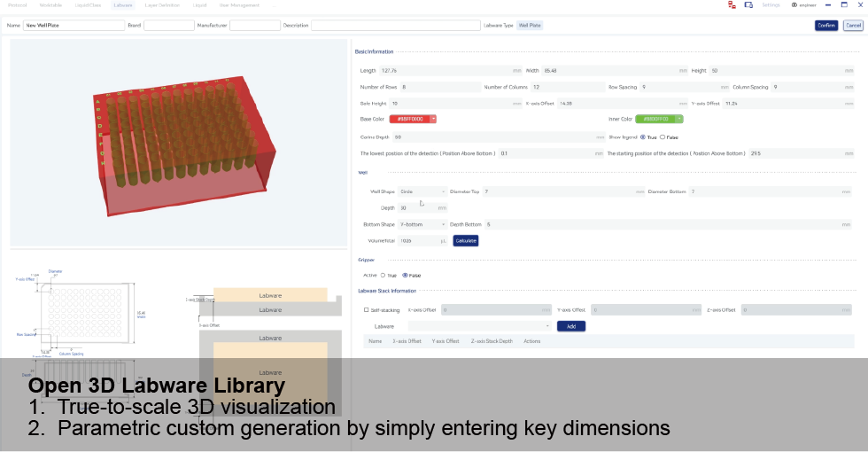The width and height of the screenshot is (868, 452).
Task: Set Gripper Active to True
Action: (382, 275)
